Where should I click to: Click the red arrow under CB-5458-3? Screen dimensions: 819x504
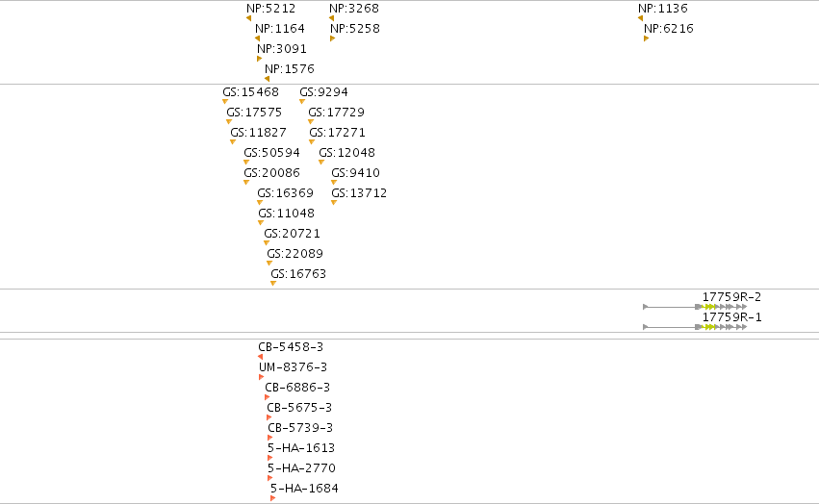pyautogui.click(x=260, y=357)
